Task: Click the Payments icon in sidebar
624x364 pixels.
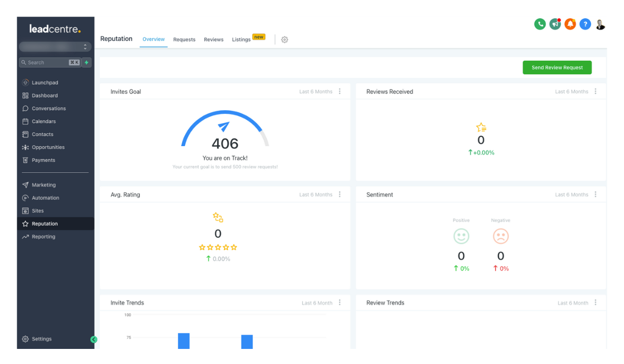Action: [x=25, y=160]
